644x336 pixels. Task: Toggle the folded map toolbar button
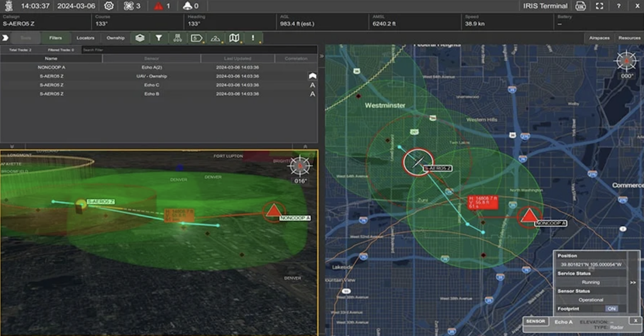[234, 38]
